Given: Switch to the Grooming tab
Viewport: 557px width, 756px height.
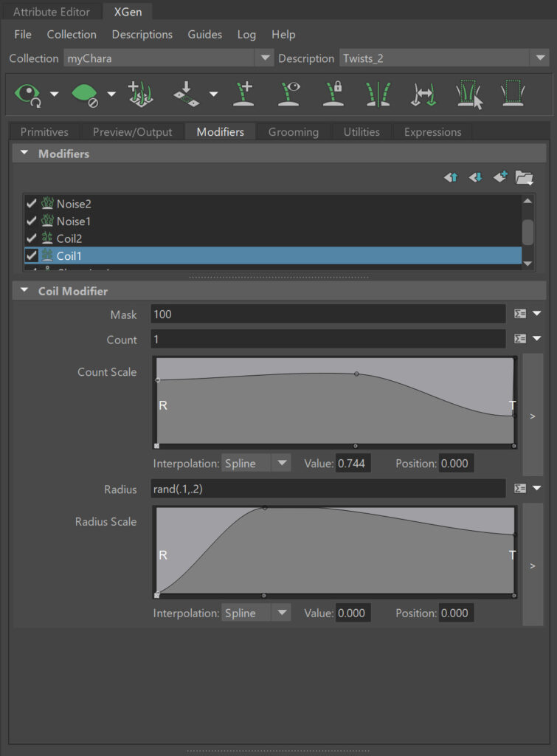Looking at the screenshot, I should pyautogui.click(x=293, y=132).
